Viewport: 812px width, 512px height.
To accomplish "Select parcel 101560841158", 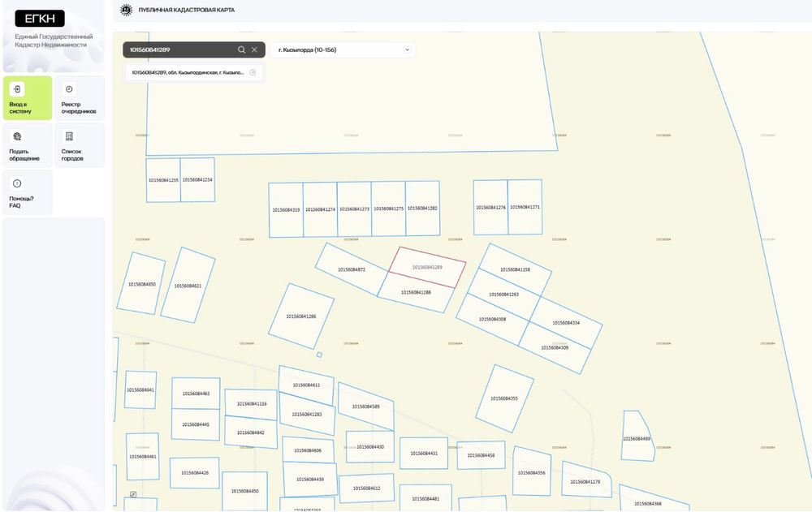I will 515,269.
